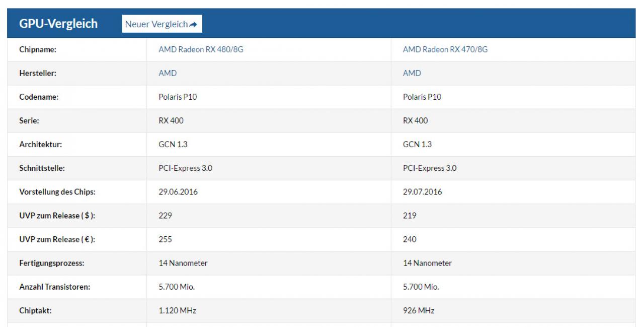The height and width of the screenshot is (327, 644).
Task: Click the UVP zum Release ($) label
Action: pyautogui.click(x=57, y=216)
